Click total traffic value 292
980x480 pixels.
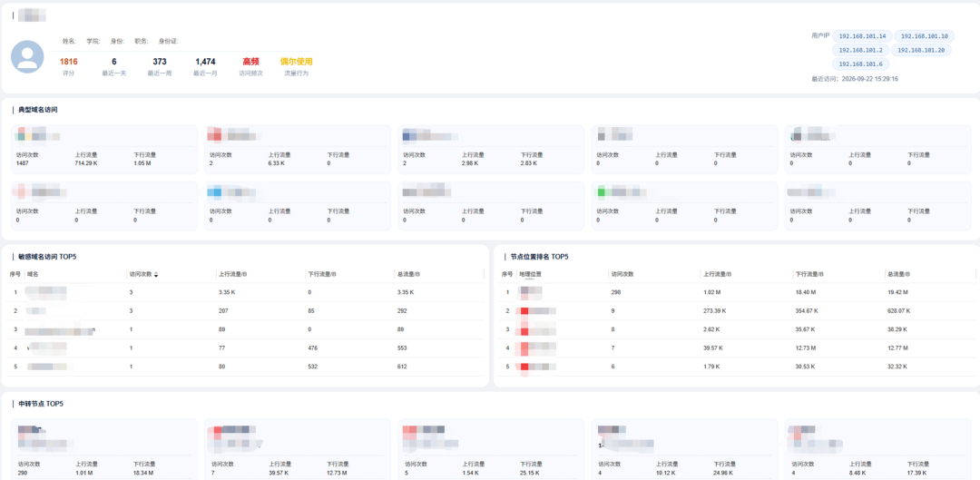coord(402,310)
